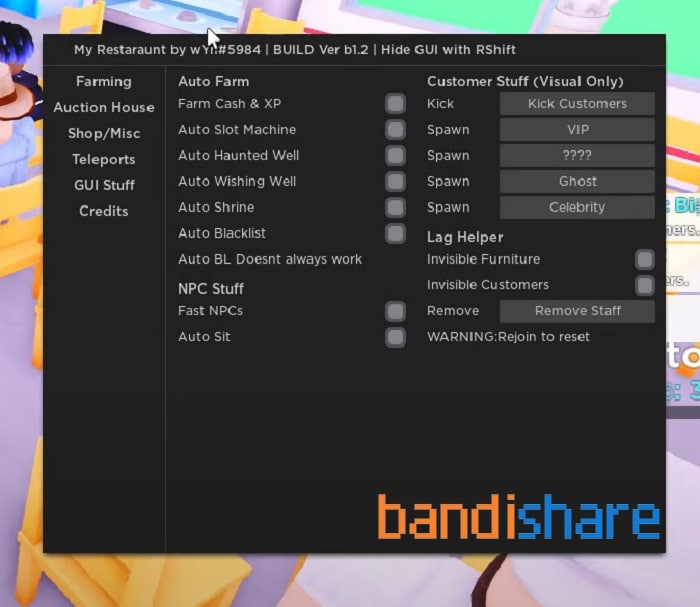
Task: Click the Remove Staff button
Action: [x=577, y=312]
